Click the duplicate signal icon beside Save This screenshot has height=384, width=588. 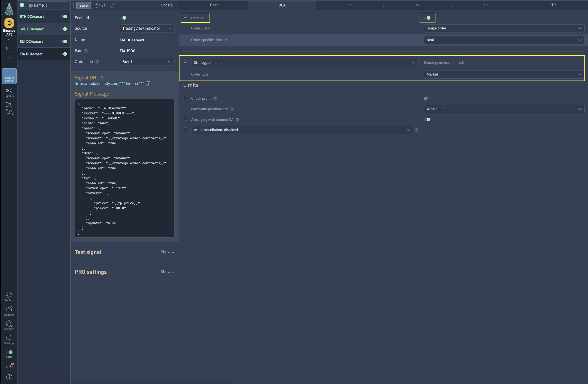(x=97, y=5)
